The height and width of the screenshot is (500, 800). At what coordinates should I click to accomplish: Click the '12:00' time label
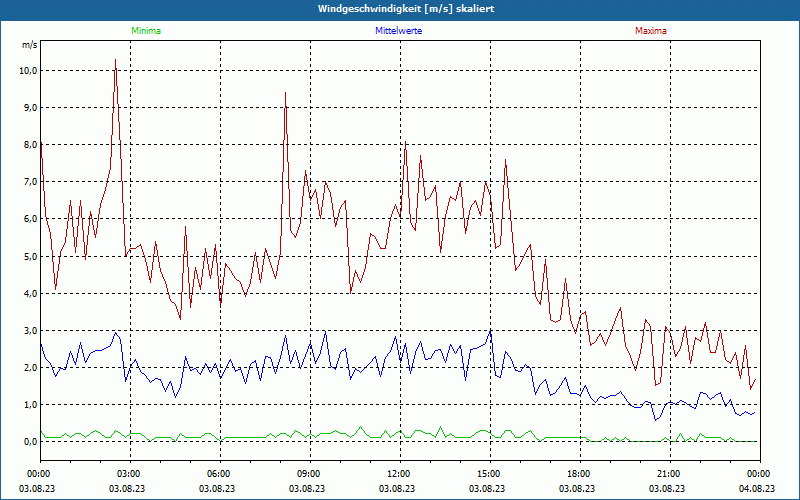[397, 474]
